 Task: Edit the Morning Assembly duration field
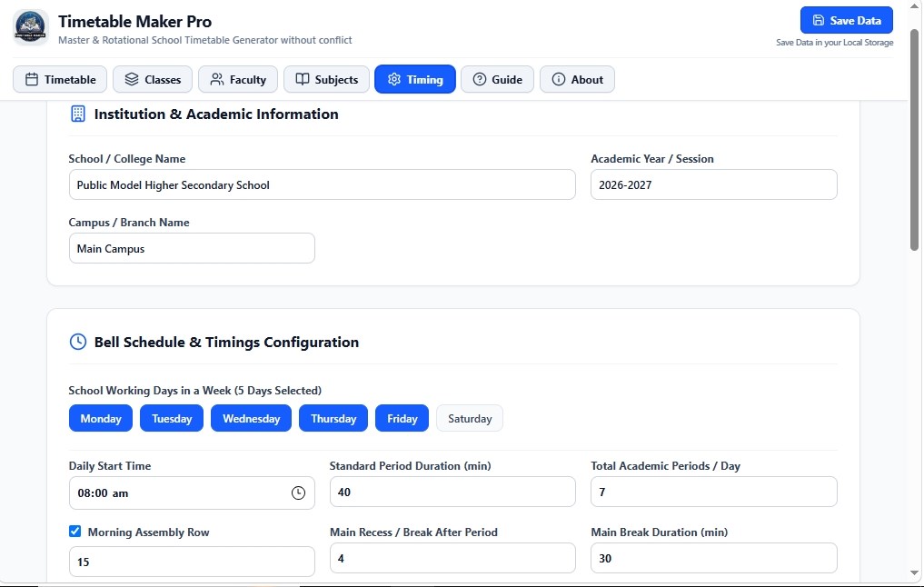click(192, 562)
